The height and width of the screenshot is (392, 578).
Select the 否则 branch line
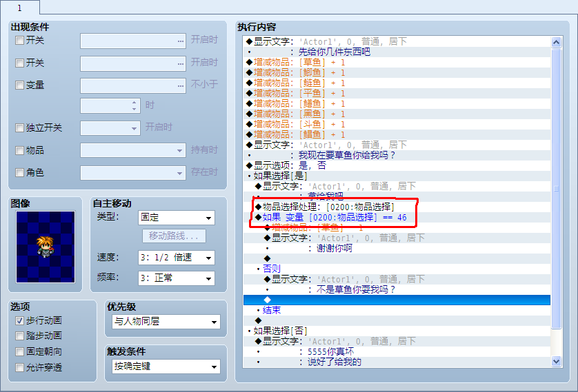click(397, 269)
